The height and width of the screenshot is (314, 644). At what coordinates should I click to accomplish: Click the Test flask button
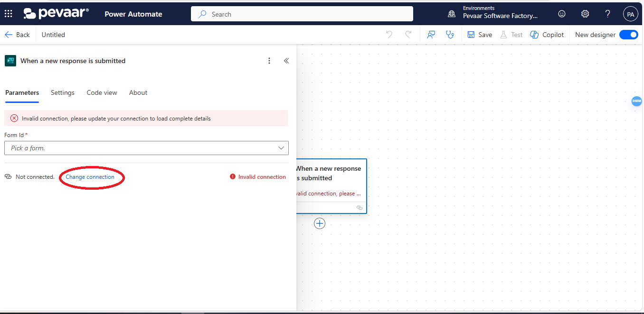coord(511,35)
